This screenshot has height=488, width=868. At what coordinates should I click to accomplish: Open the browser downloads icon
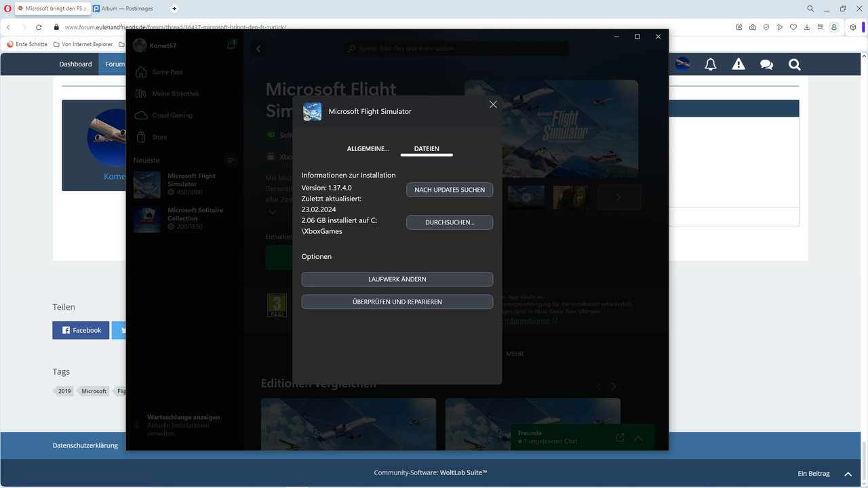click(807, 27)
